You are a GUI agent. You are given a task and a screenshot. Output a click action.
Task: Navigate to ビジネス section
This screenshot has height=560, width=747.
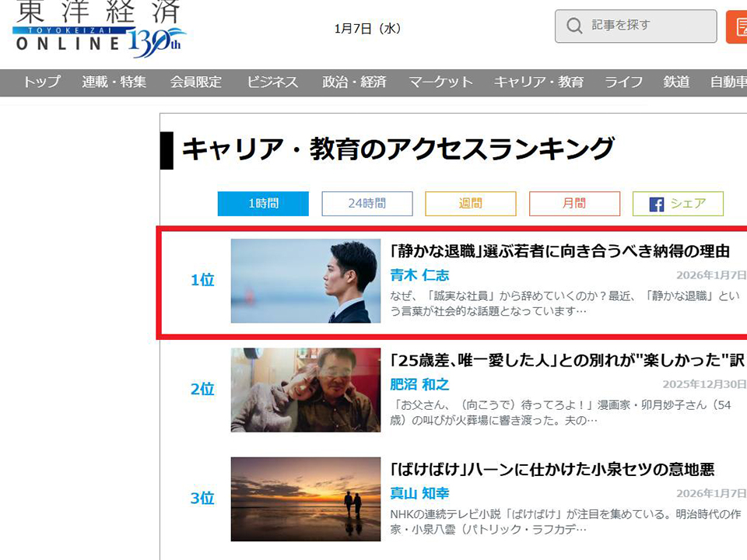pyautogui.click(x=272, y=82)
